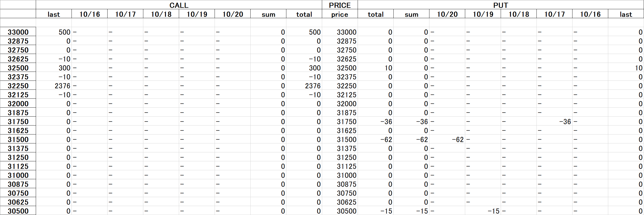The height and width of the screenshot is (215, 644).
Task: Click the 10/16 column header under PUT
Action: 590,14
